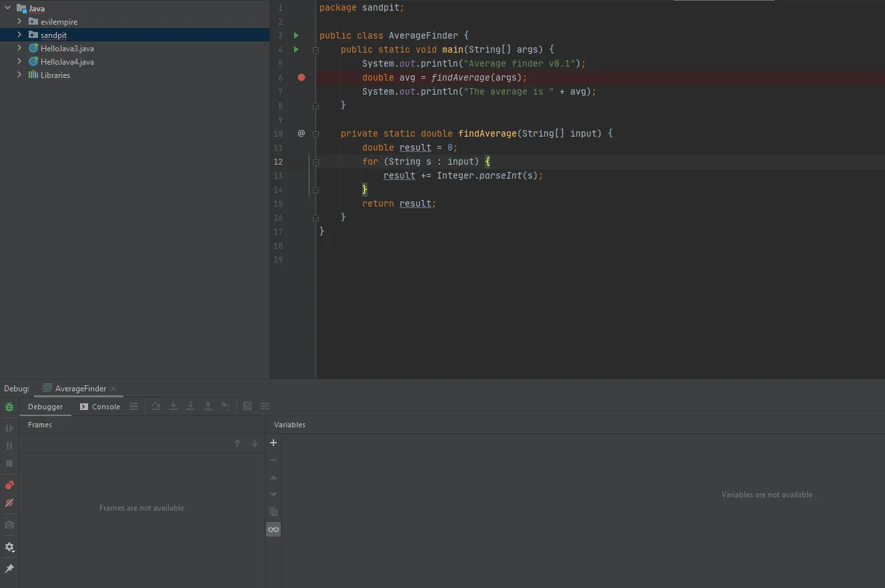Viewport: 885px width, 588px height.
Task: Open View Breakpoints with double red dots
Action: pos(9,485)
